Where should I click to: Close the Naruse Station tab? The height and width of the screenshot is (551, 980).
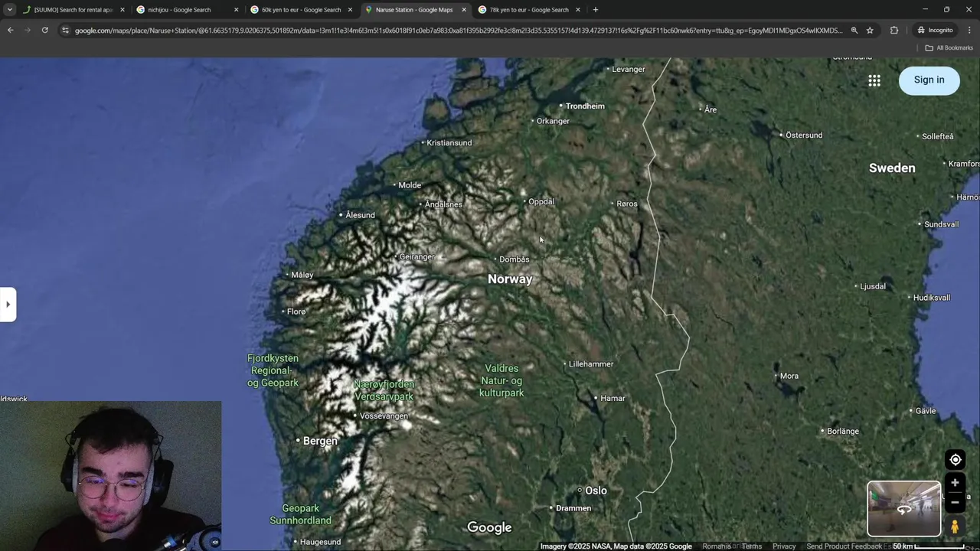(x=463, y=10)
